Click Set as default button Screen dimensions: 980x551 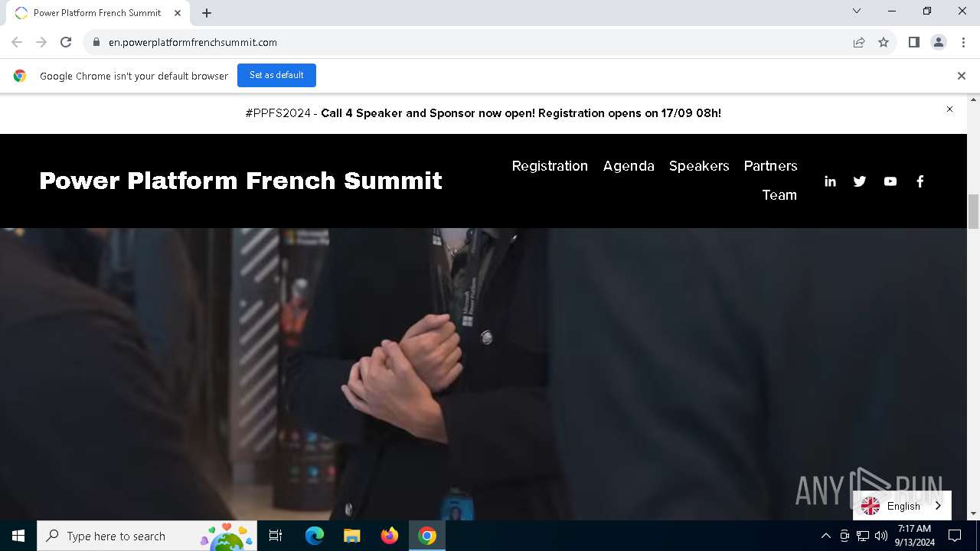pos(276,75)
